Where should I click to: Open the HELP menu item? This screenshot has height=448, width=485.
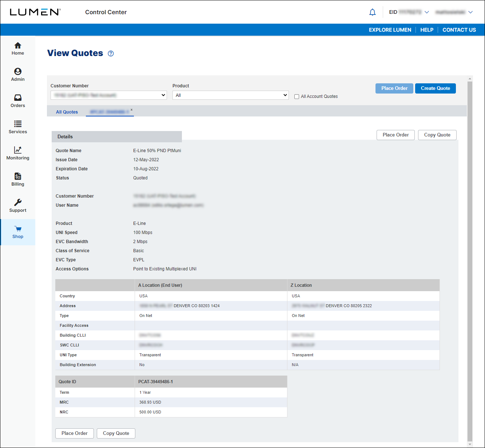[427, 30]
